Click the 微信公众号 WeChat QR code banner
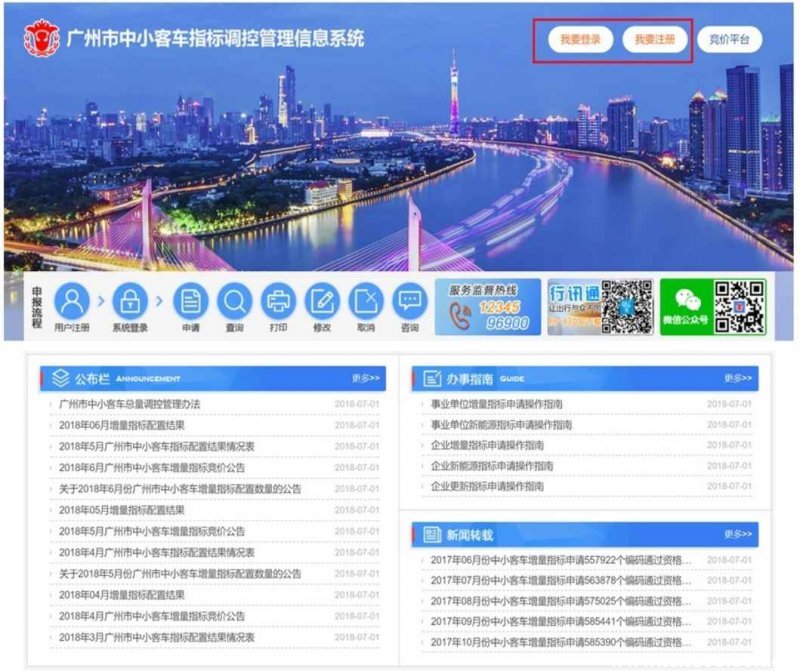 (713, 307)
